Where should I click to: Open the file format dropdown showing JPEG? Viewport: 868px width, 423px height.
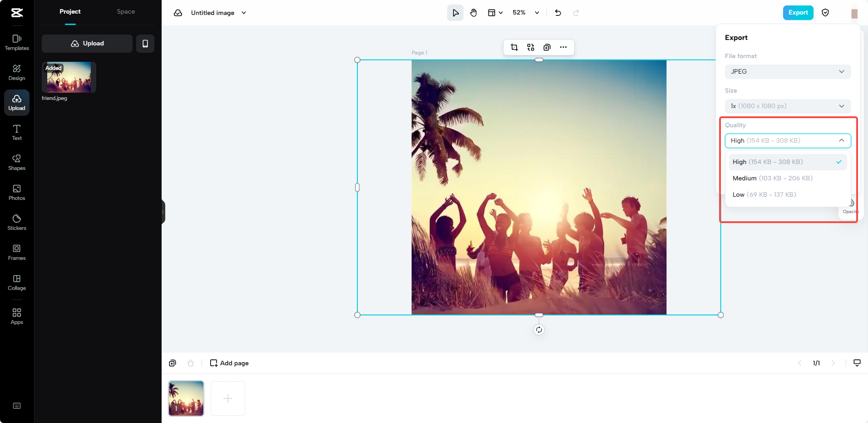(787, 71)
